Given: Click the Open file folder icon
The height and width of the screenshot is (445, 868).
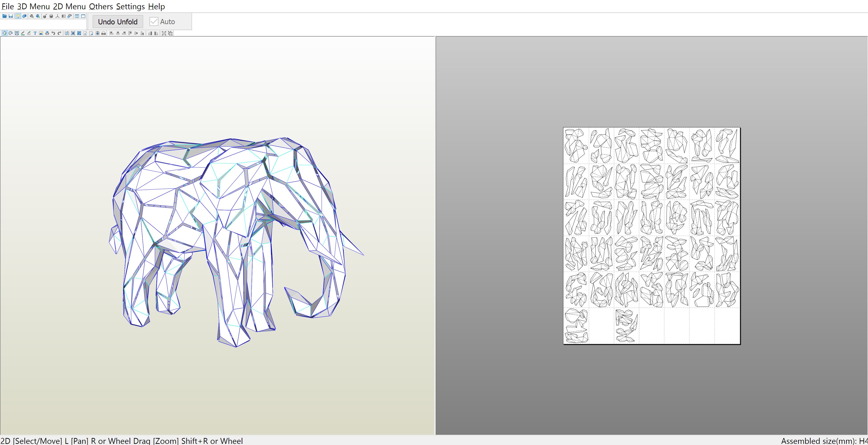Looking at the screenshot, I should pyautogui.click(x=4, y=16).
